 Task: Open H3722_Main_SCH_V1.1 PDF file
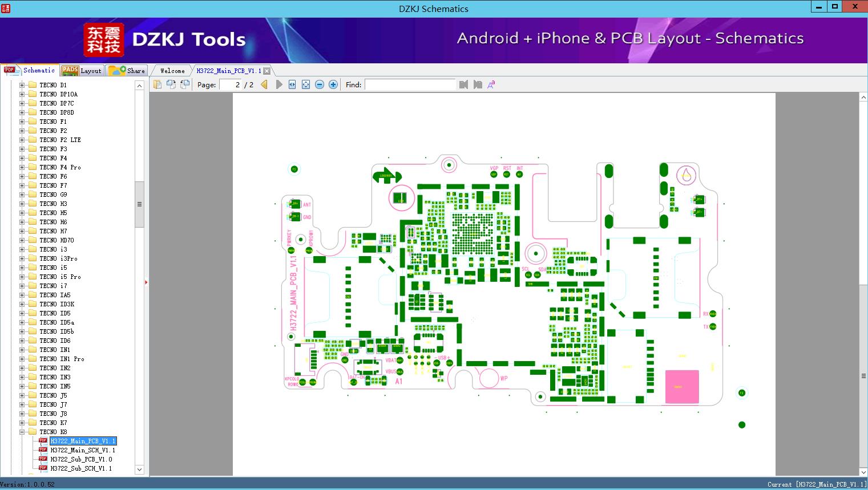[x=83, y=450]
